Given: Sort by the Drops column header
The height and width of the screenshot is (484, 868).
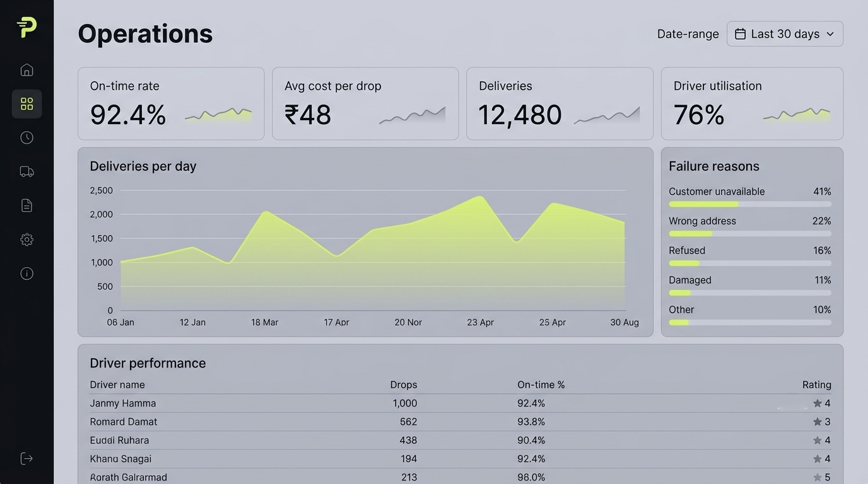Looking at the screenshot, I should (x=404, y=384).
